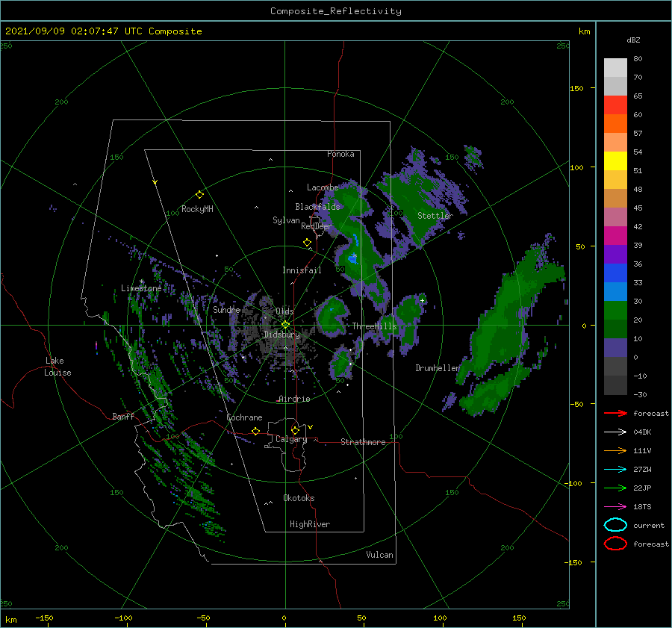Screen dimensions: 672x628
Task: Click the HighRiver town label
Action: (x=310, y=524)
